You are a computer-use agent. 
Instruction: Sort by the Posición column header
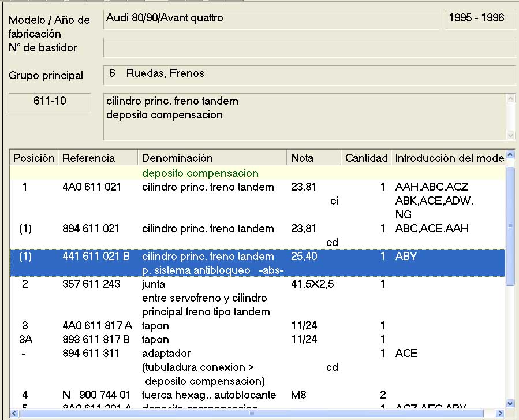33,158
